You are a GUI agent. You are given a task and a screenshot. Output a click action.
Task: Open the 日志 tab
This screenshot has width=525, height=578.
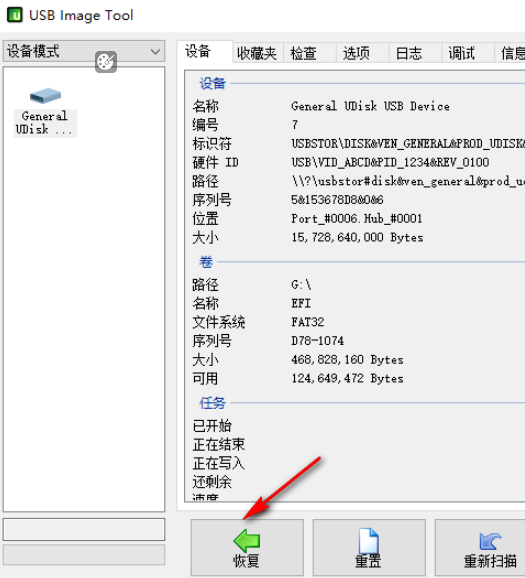[409, 53]
